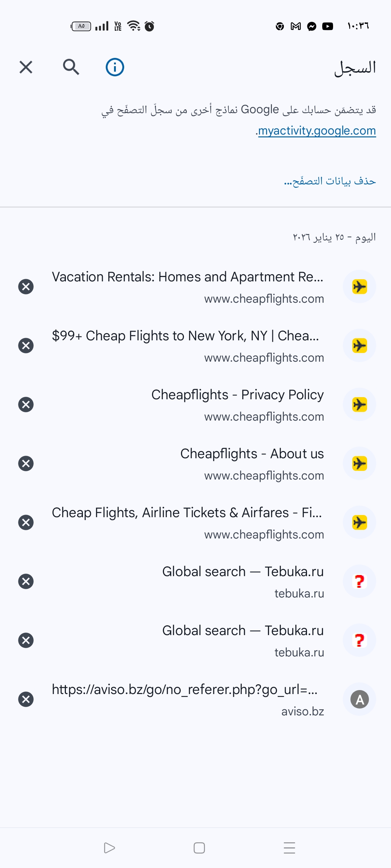The width and height of the screenshot is (391, 868).
Task: Remove Vacation Rentals entry from history
Action: click(26, 287)
